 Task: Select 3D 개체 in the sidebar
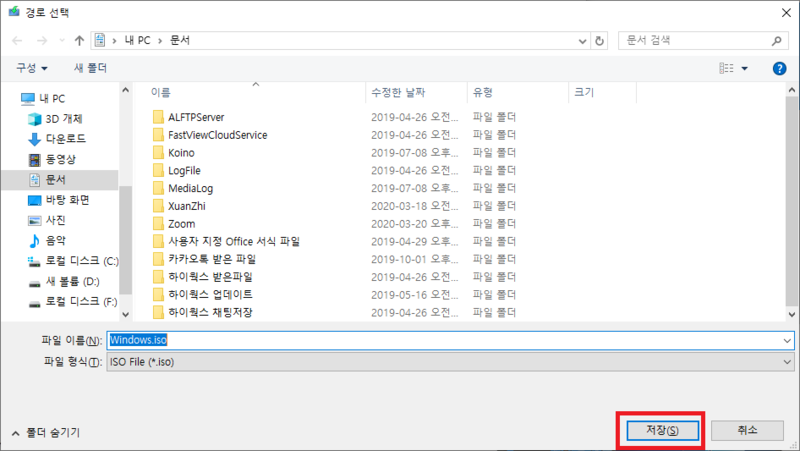pyautogui.click(x=64, y=118)
